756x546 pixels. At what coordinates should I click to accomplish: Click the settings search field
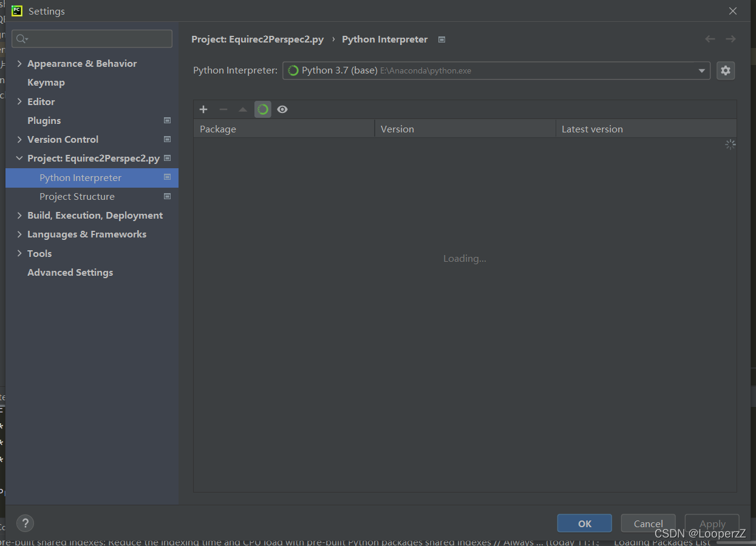coord(92,39)
